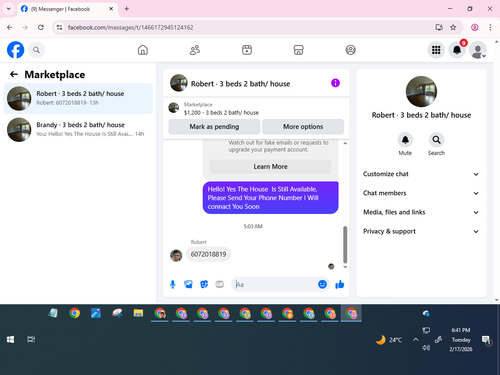Mute the conversation using bell icon
500x375 pixels.
click(x=405, y=140)
